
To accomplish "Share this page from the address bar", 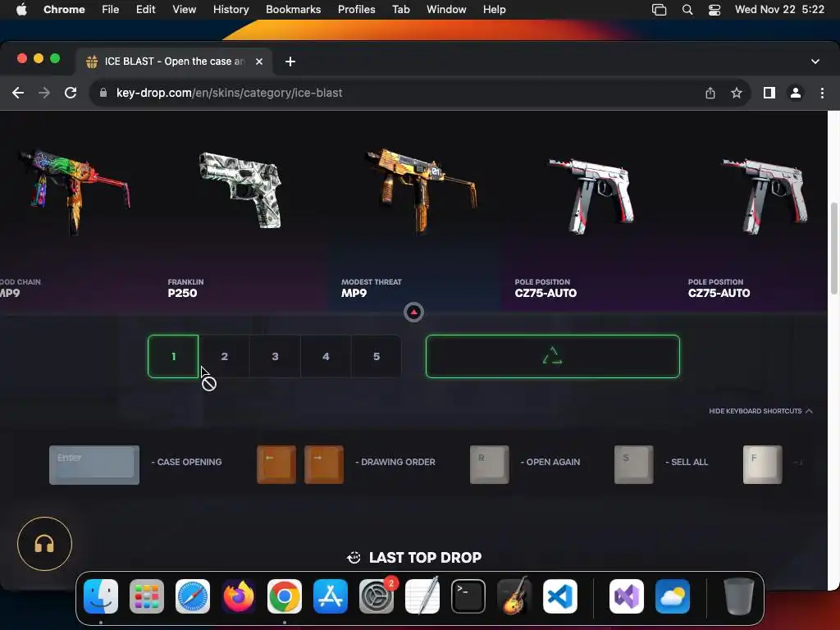I will [x=710, y=93].
